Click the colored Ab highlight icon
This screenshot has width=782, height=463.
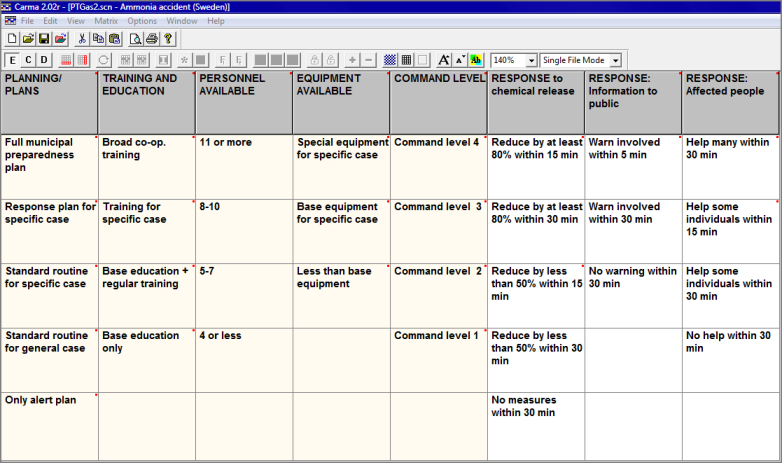(x=476, y=60)
